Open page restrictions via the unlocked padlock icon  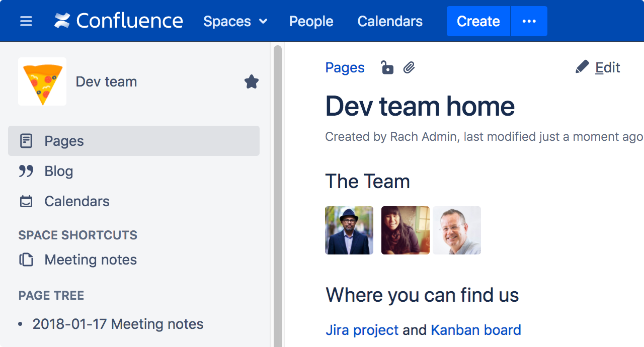386,67
